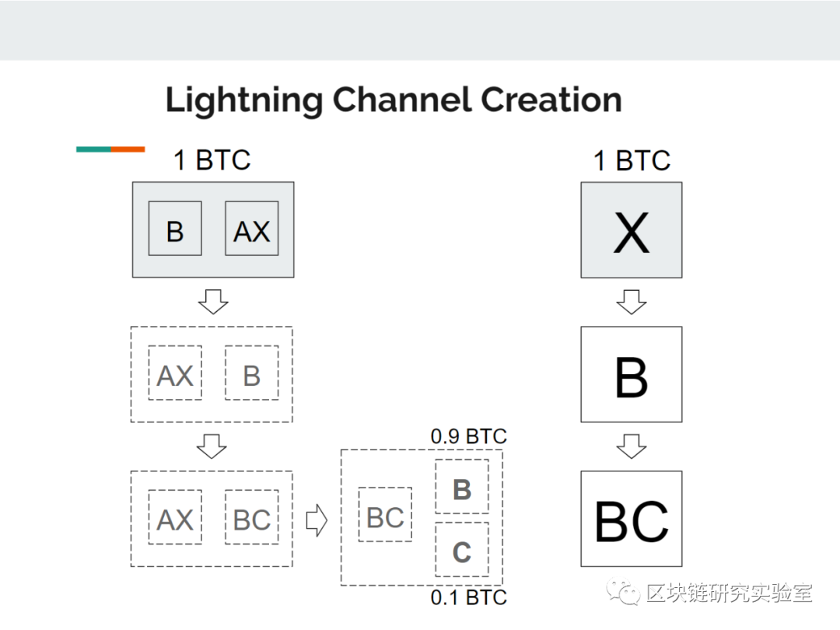840x630 pixels.
Task: Select the solid B box in shaded rectangle
Action: pos(175,228)
